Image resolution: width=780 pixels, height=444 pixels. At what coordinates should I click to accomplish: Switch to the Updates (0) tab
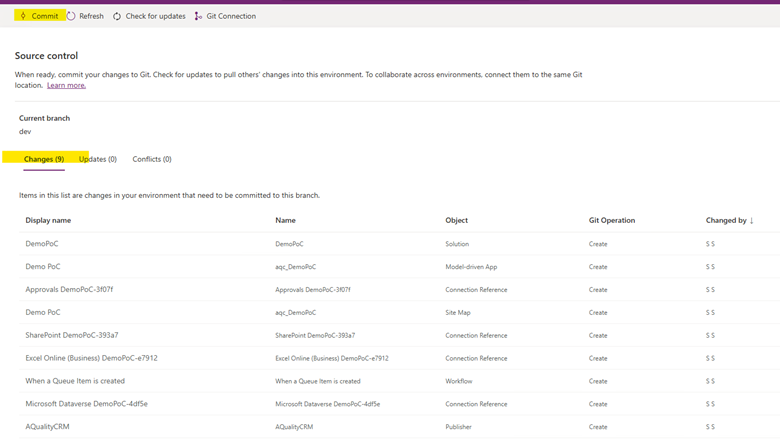[x=98, y=159]
